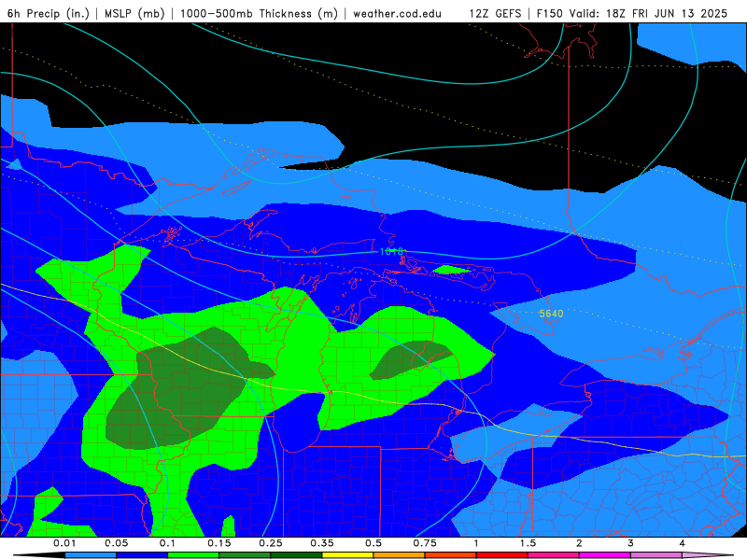Click the pink 1.5–2 legend swatch

[x=554, y=555]
